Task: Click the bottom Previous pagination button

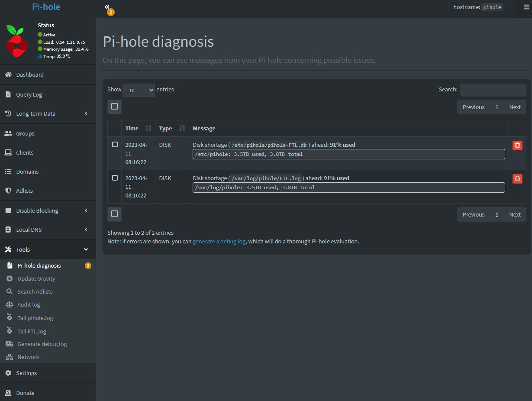Action: pos(474,214)
